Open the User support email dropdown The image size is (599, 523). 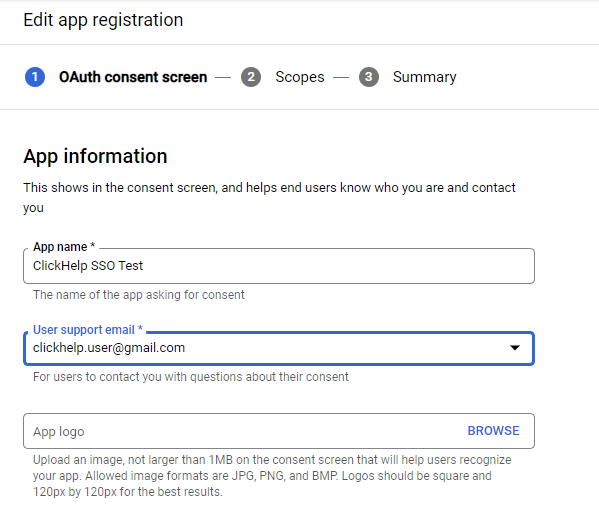click(x=279, y=348)
